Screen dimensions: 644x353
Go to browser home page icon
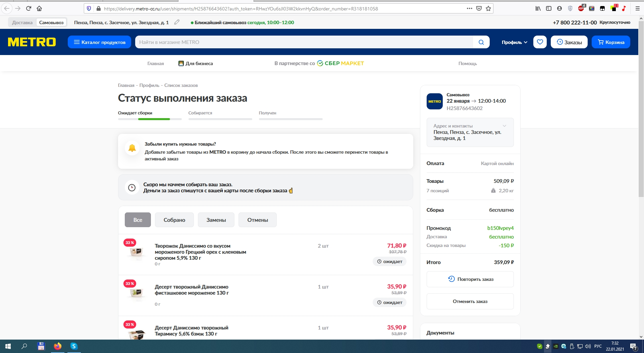tap(39, 8)
